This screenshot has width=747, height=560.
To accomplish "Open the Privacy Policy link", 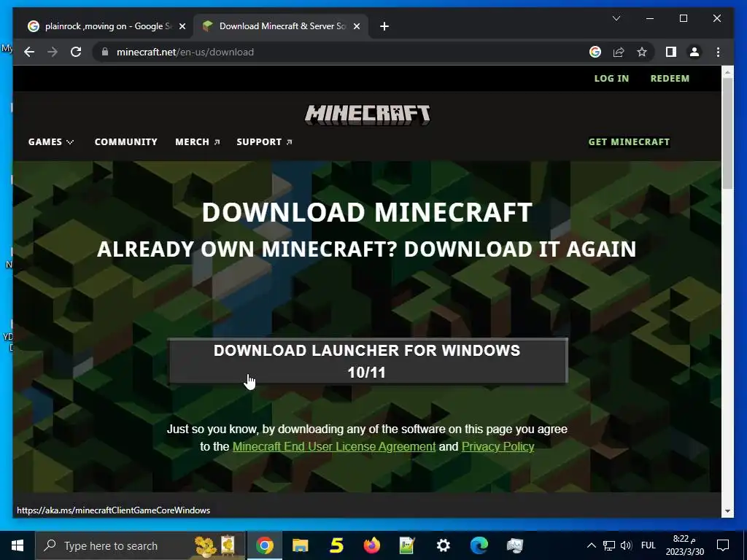I will coord(498,447).
